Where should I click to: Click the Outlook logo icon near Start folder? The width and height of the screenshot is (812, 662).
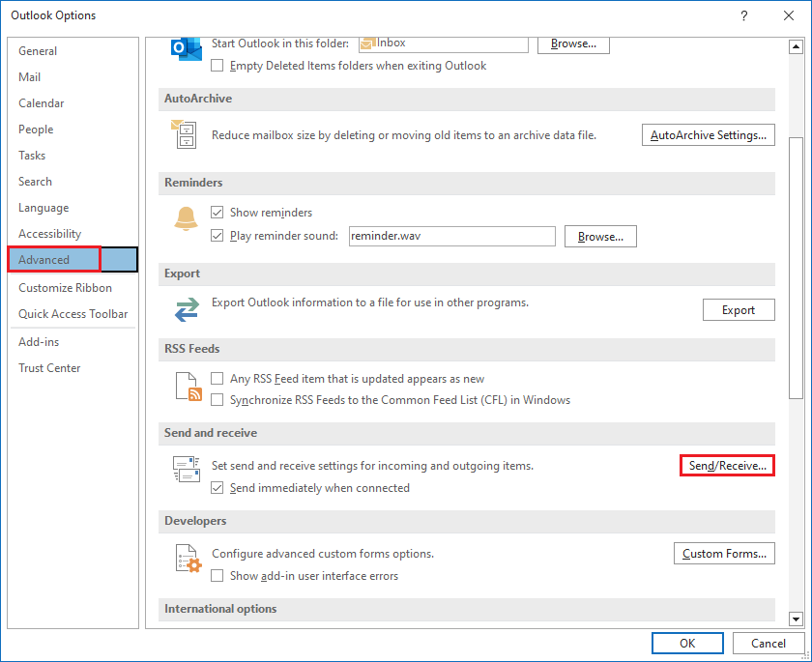point(186,48)
